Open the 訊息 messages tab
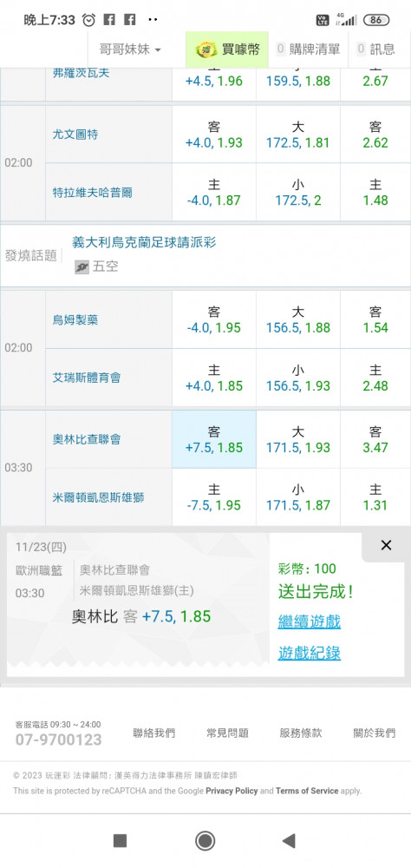411x868 pixels. [376, 49]
